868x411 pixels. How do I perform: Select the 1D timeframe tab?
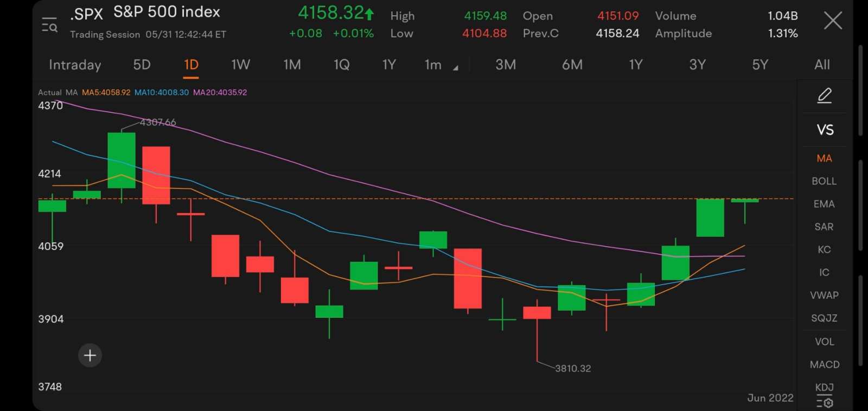tap(191, 65)
